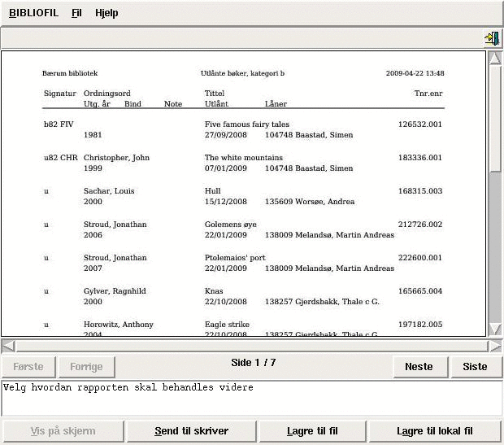This screenshot has height=445, width=504.
Task: Go to next page with Neste
Action: (x=419, y=366)
